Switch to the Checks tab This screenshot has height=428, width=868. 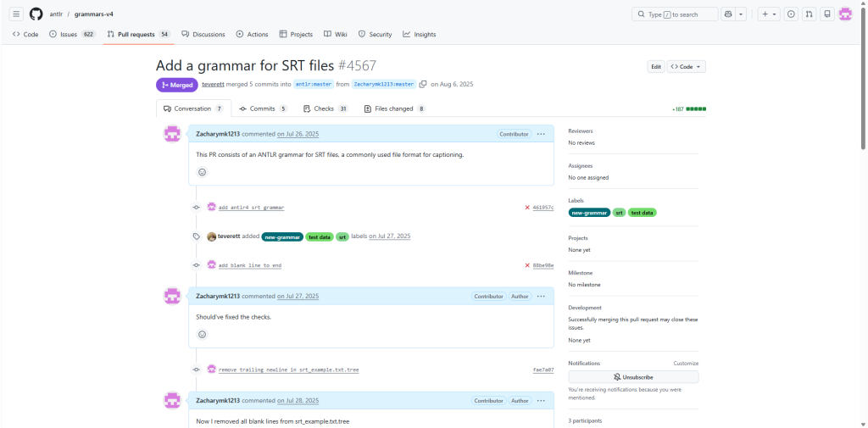pos(325,108)
